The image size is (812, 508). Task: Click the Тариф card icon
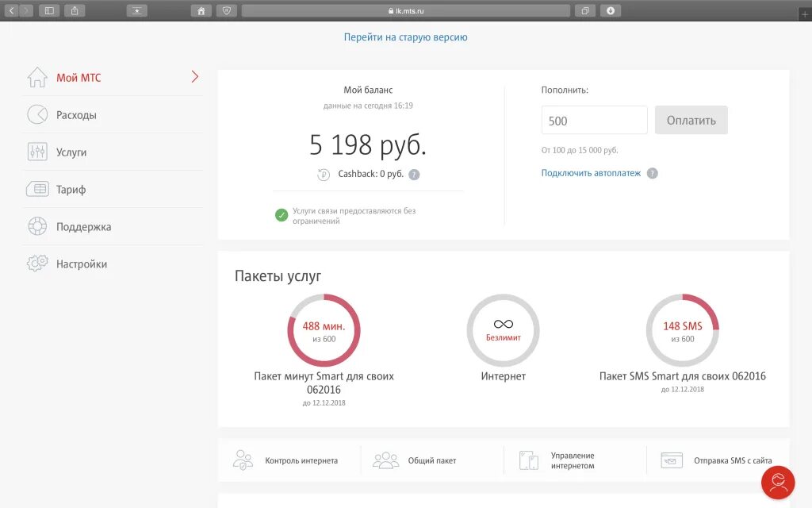coord(37,189)
